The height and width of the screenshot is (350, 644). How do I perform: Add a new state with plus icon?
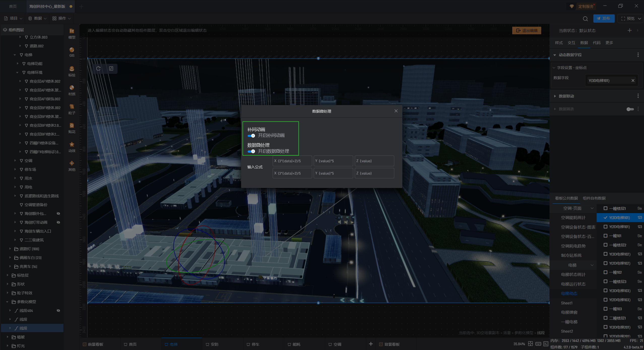629,30
